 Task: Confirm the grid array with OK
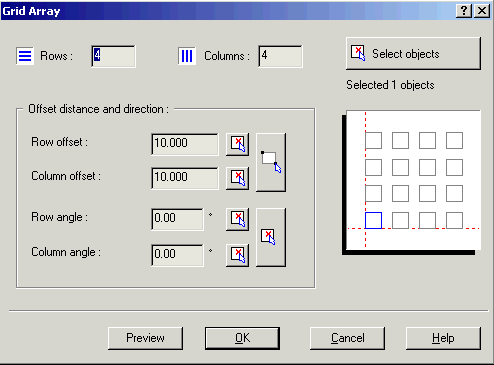tap(242, 338)
